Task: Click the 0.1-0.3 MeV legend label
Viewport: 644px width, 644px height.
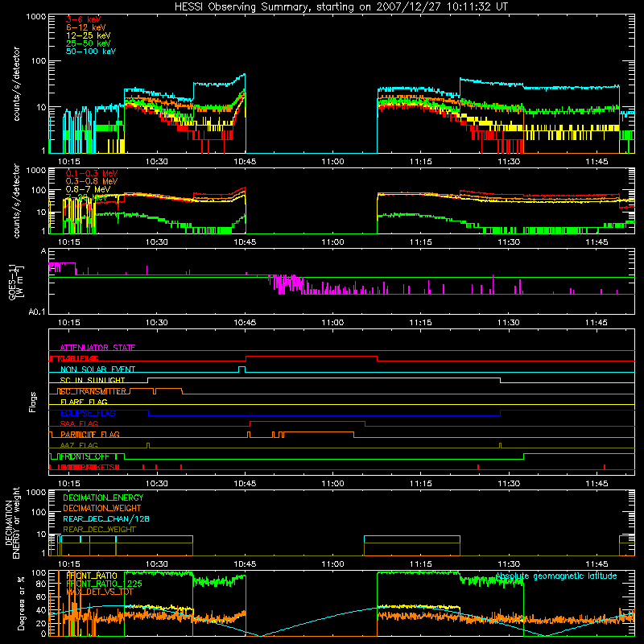Action: click(x=91, y=173)
